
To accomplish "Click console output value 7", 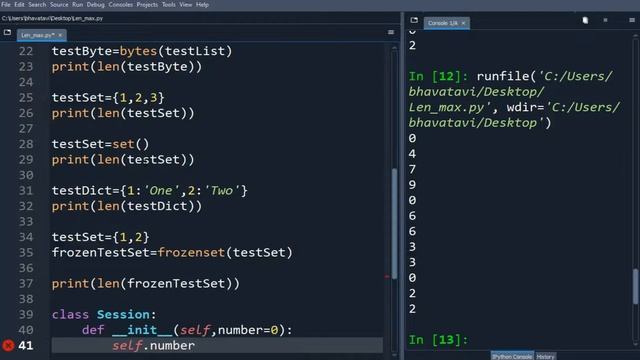I will tap(412, 169).
